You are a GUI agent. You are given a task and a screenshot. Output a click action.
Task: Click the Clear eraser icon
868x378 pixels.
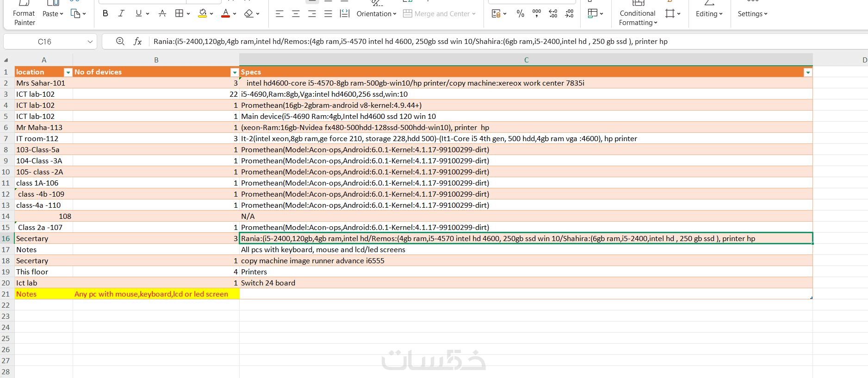tap(249, 13)
